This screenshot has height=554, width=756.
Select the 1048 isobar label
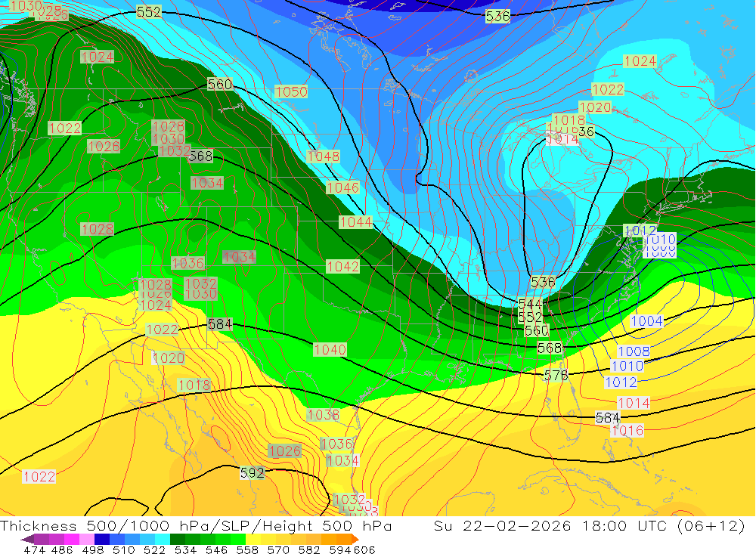323,156
